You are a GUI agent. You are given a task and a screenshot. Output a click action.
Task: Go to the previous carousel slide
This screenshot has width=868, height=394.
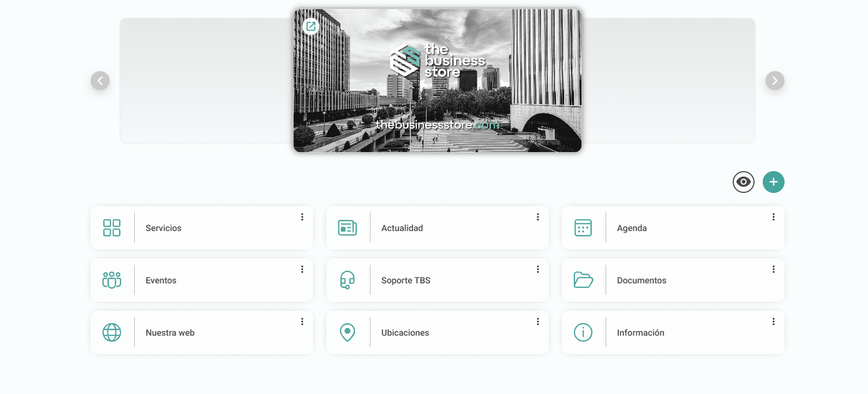coord(100,81)
